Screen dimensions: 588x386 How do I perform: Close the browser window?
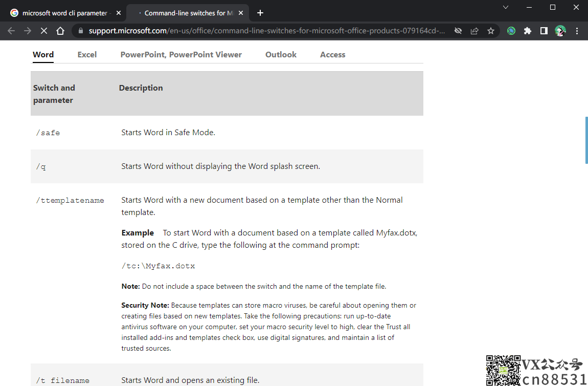pos(576,7)
